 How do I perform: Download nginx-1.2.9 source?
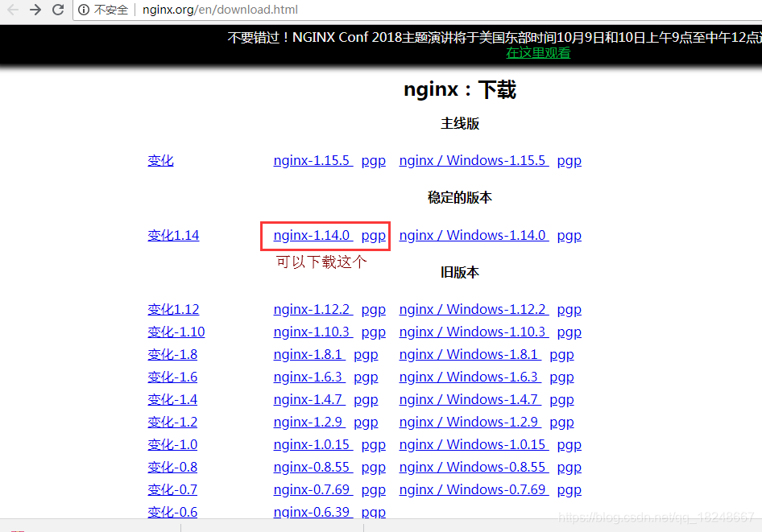(309, 423)
